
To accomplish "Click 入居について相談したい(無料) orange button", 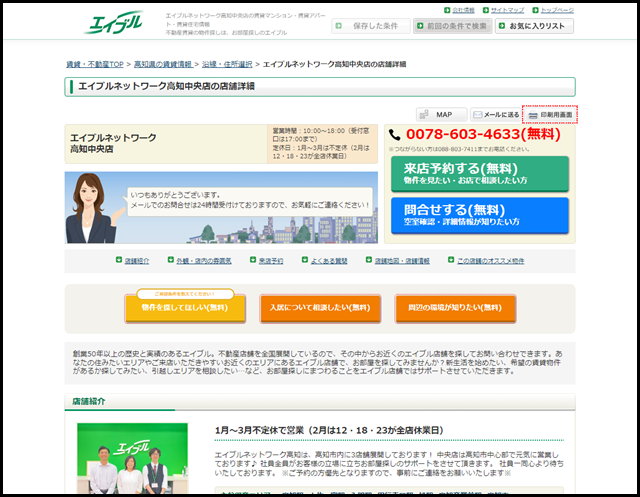I will click(320, 308).
